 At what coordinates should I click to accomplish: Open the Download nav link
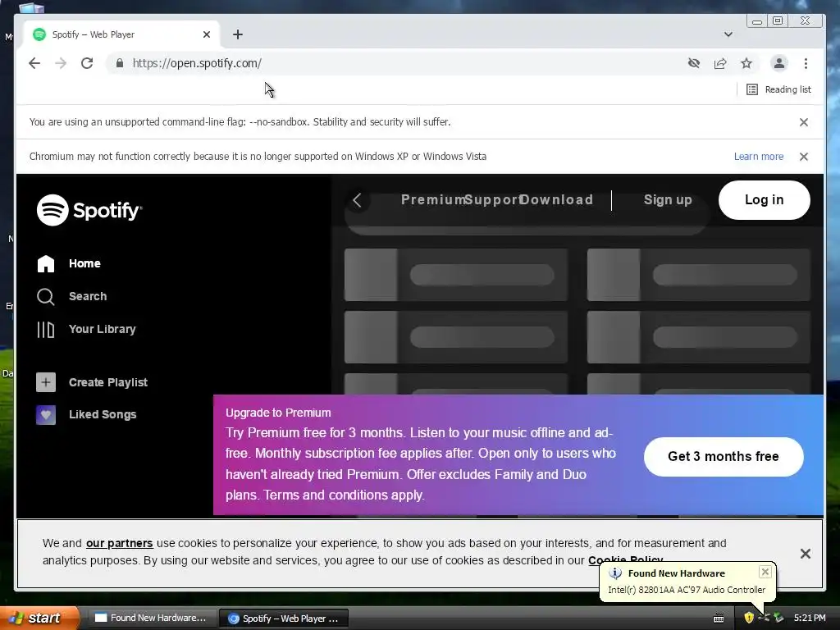pyautogui.click(x=557, y=200)
